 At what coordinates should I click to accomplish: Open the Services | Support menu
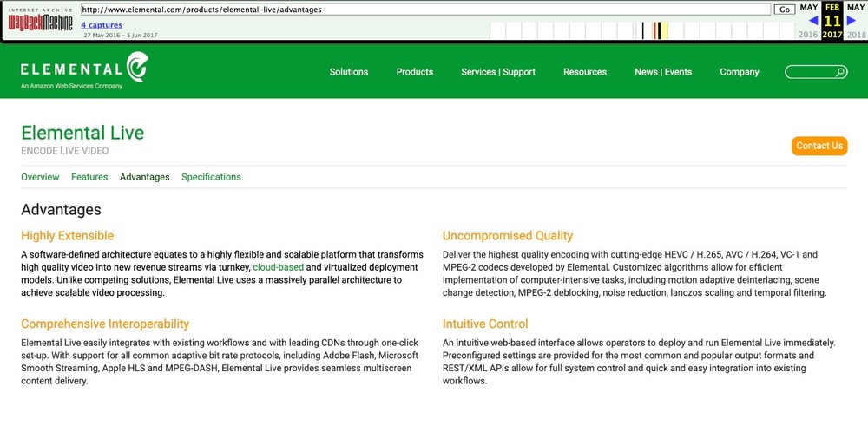[498, 72]
